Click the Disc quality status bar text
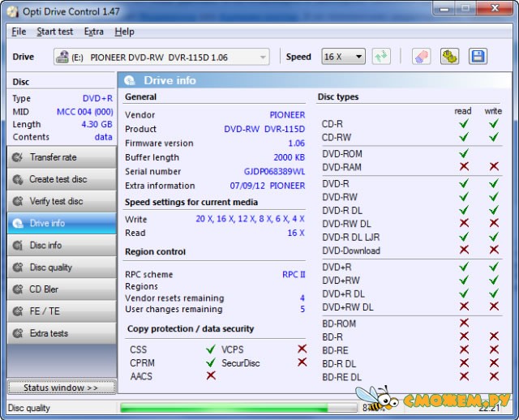Screen dimensions: 519x420 (29, 408)
